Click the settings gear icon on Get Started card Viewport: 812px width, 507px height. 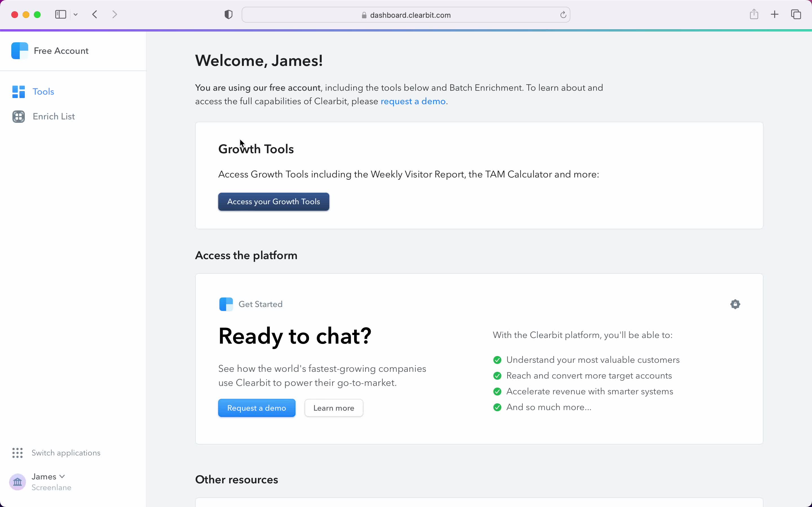pos(735,304)
